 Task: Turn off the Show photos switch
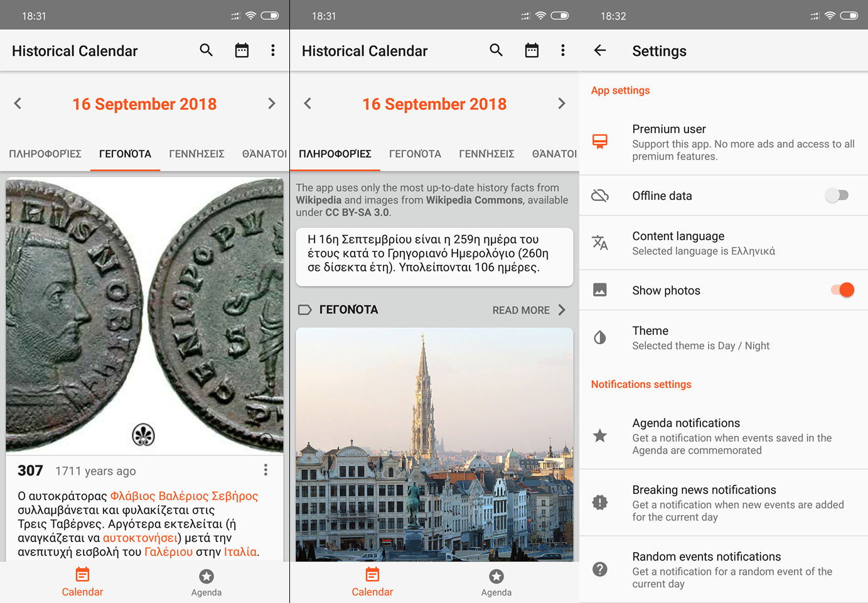842,290
